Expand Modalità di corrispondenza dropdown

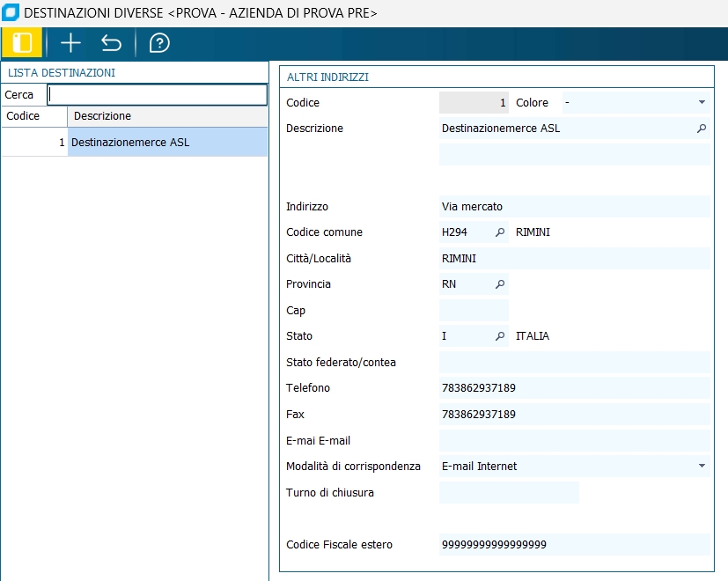pyautogui.click(x=702, y=466)
